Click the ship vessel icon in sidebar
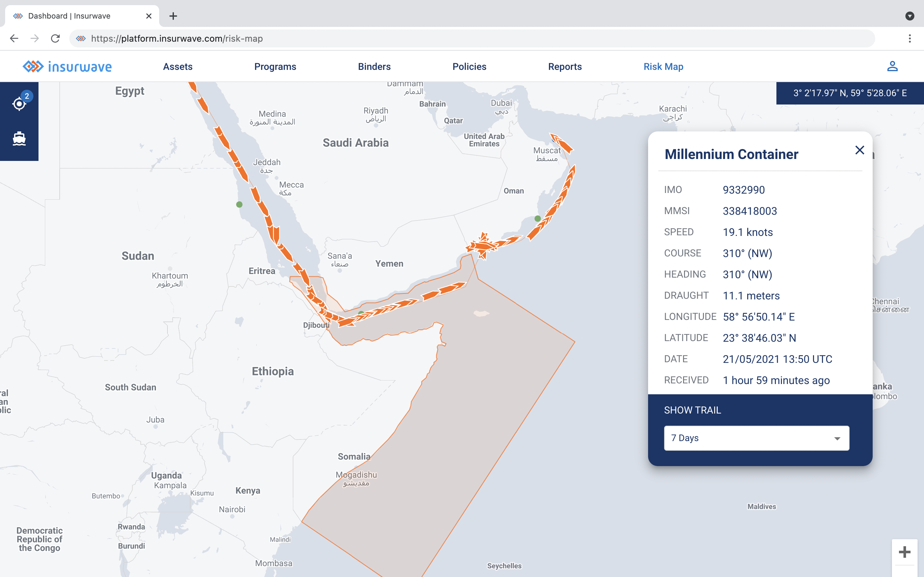 [x=19, y=139]
